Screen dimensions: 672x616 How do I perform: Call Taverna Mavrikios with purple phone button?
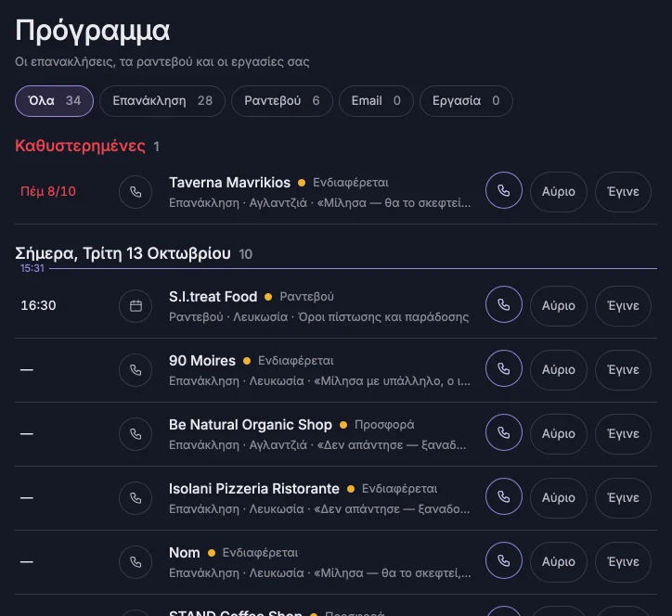pyautogui.click(x=504, y=190)
